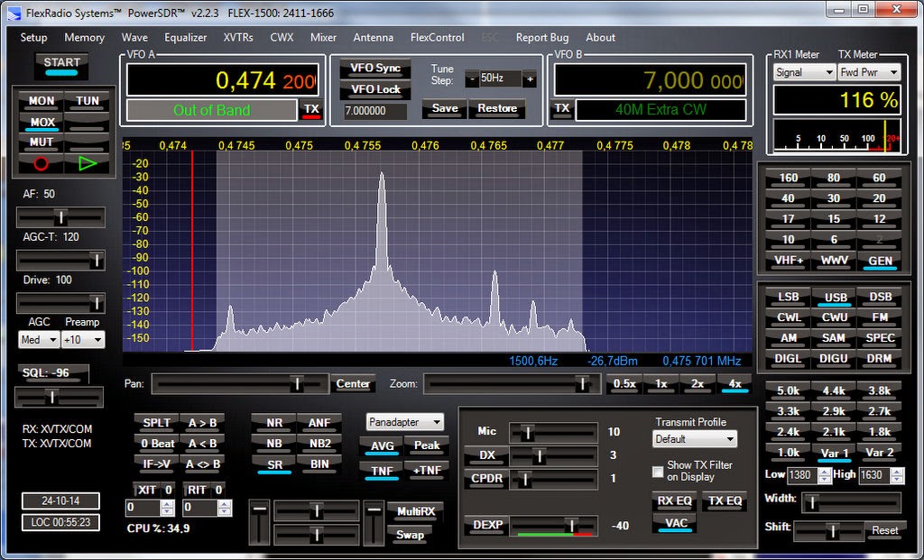Image resolution: width=924 pixels, height=560 pixels.
Task: Click the Zoom slider
Action: tap(513, 384)
